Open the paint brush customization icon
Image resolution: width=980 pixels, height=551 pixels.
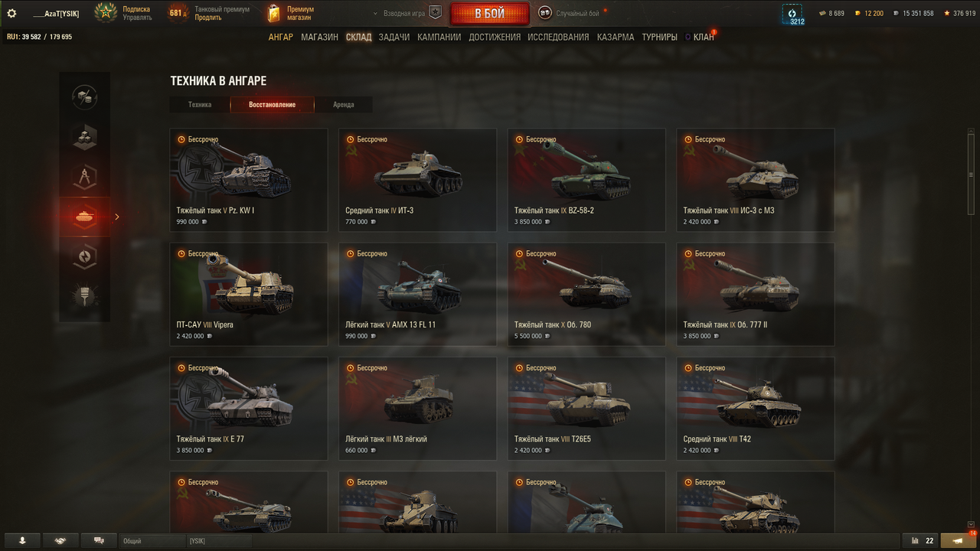84,296
